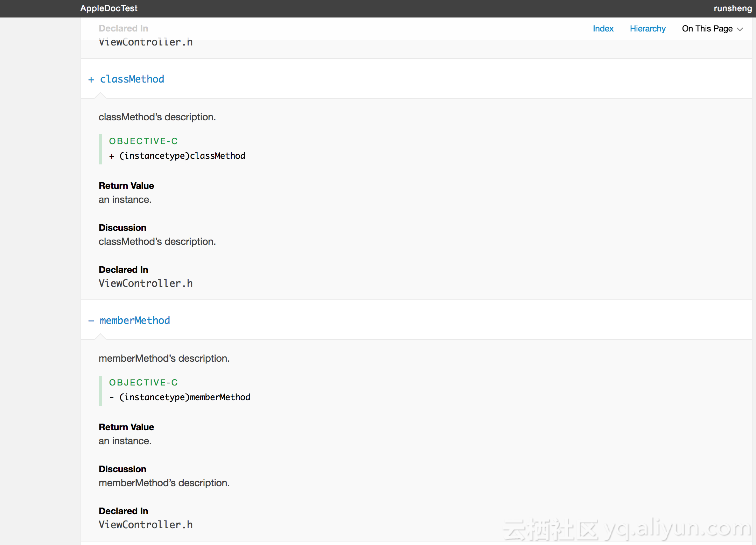Click ViewController.h in memberMethod section
The image size is (756, 545).
pos(146,525)
